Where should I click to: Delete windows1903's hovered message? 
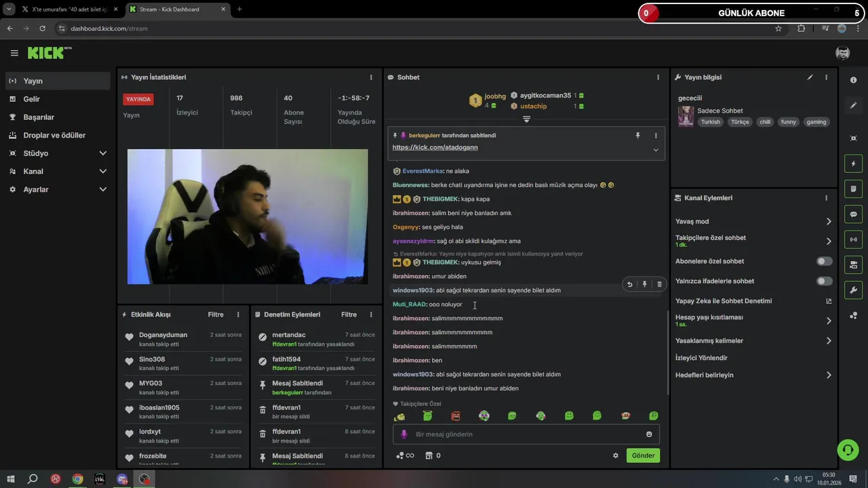[x=659, y=285]
